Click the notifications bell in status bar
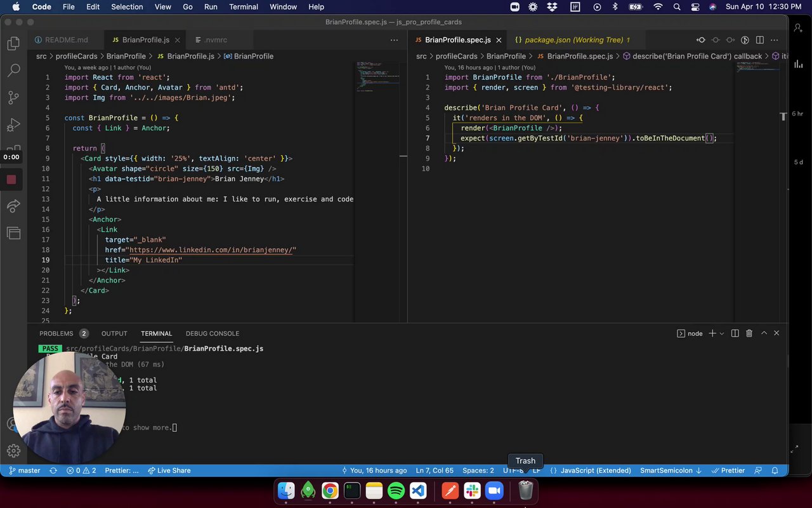 (x=775, y=471)
